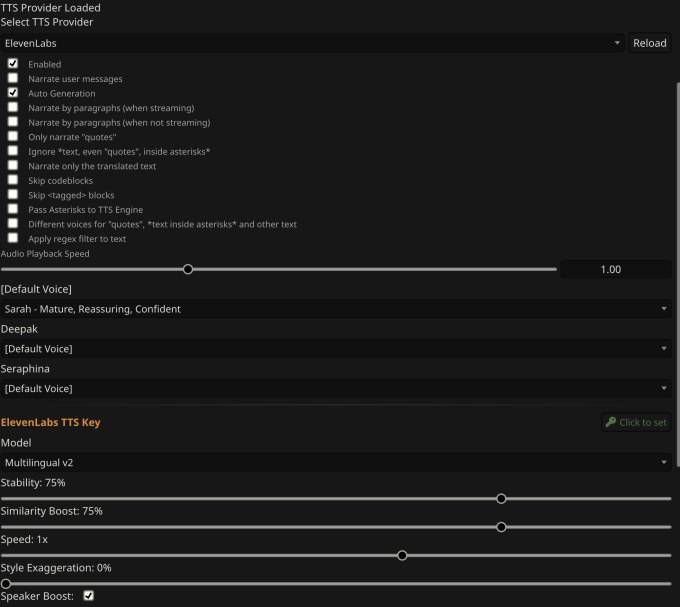Click the Audio Playback Speed slider handle
Viewport: 680px width, 607px height.
pyautogui.click(x=188, y=269)
